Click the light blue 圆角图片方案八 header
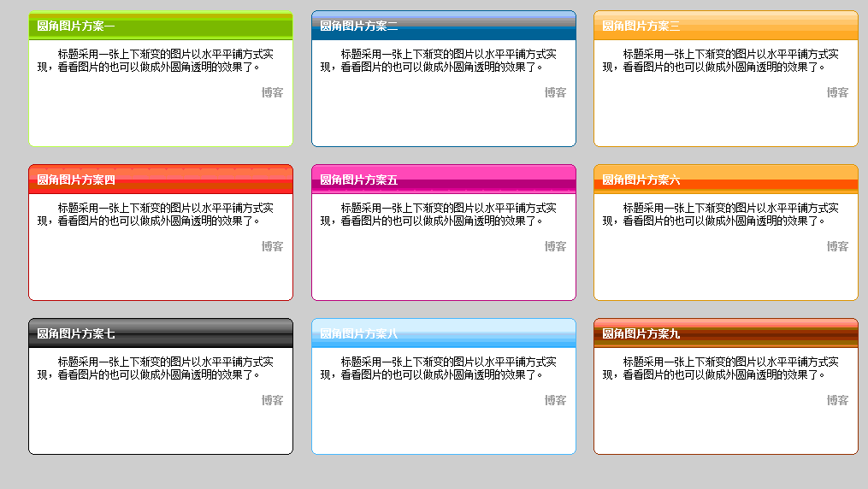868x489 pixels. pyautogui.click(x=358, y=333)
